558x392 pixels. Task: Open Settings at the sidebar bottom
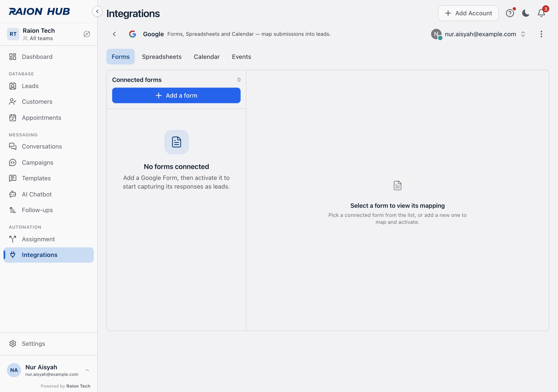click(48, 344)
